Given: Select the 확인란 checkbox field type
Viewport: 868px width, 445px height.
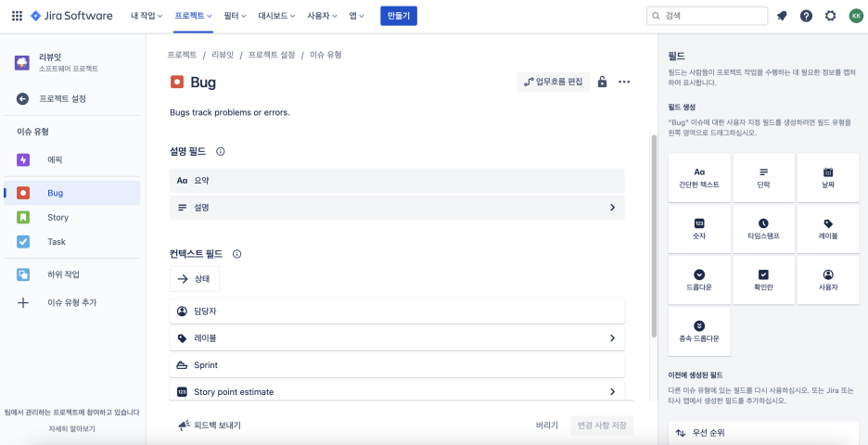Looking at the screenshot, I should click(x=763, y=280).
